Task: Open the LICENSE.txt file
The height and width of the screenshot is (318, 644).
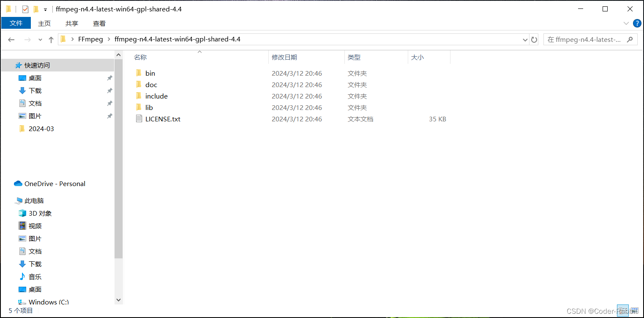Action: coord(163,119)
